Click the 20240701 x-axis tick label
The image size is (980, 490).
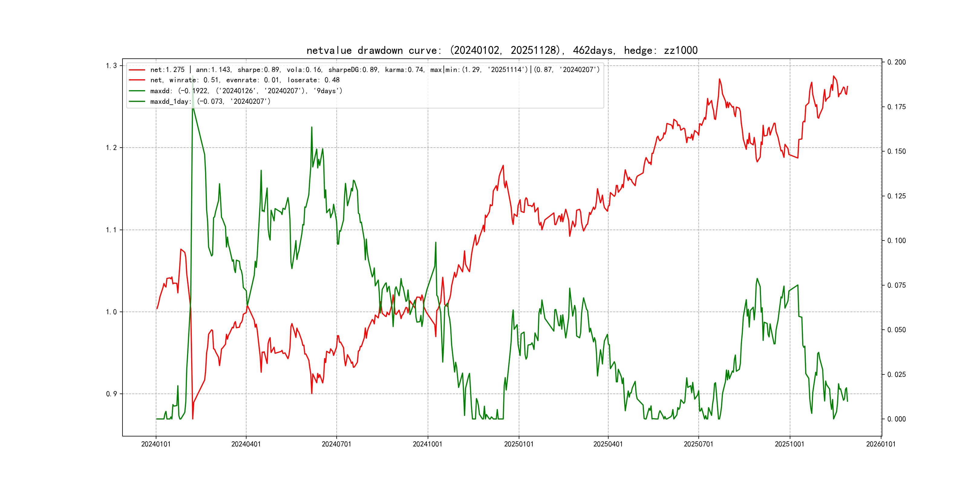(336, 444)
